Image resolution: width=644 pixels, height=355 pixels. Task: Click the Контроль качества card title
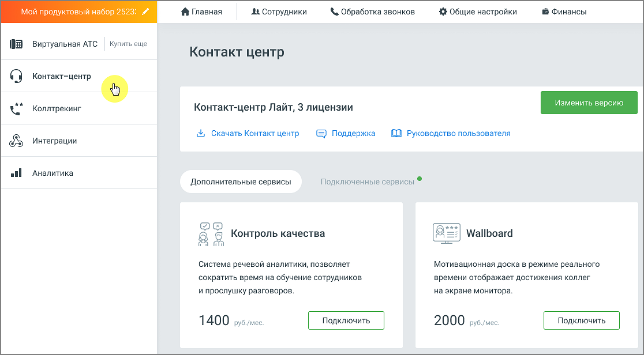pyautogui.click(x=278, y=233)
